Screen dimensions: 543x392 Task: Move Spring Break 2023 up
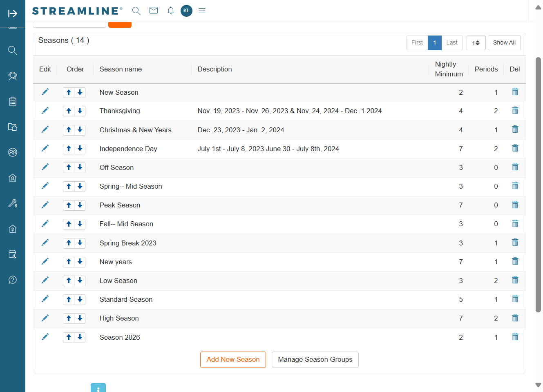pos(69,243)
